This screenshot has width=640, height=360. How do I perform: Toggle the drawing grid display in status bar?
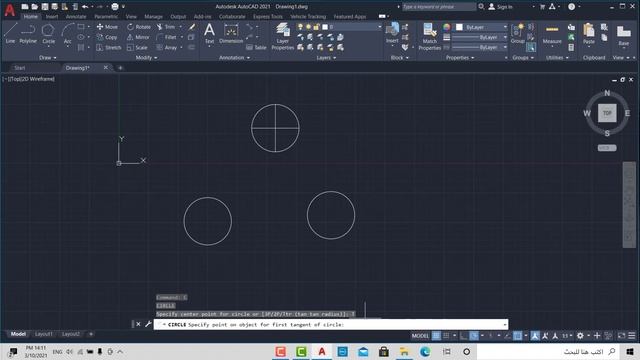point(436,336)
